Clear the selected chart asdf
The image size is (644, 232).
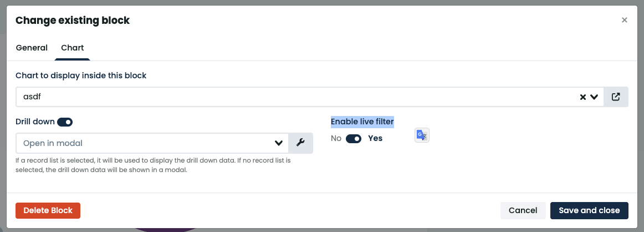(x=583, y=97)
